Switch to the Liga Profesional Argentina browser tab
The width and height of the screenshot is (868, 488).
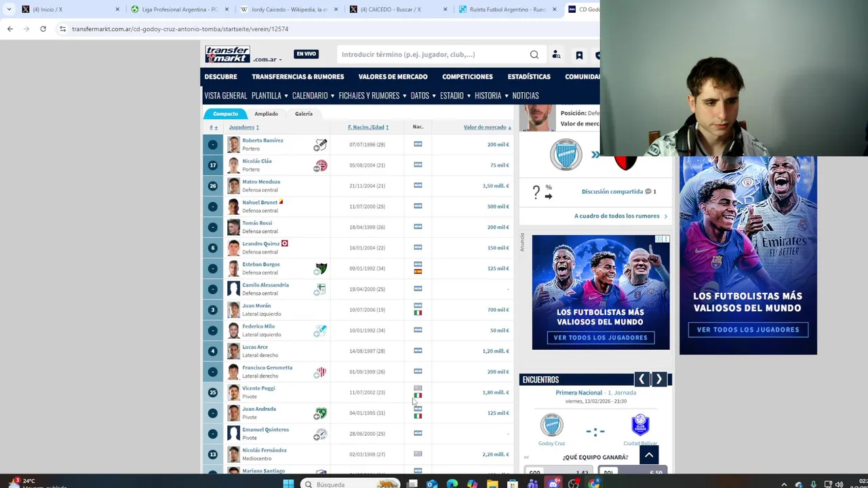[x=180, y=9]
